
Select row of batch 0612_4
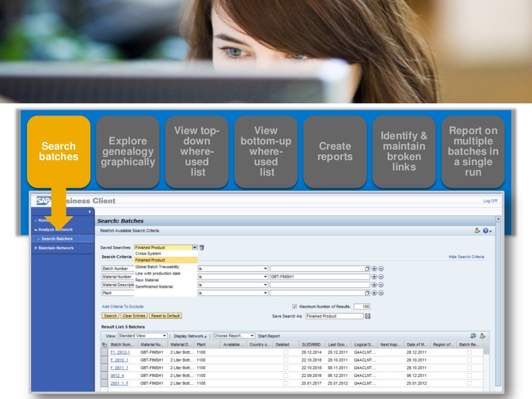tap(104, 376)
